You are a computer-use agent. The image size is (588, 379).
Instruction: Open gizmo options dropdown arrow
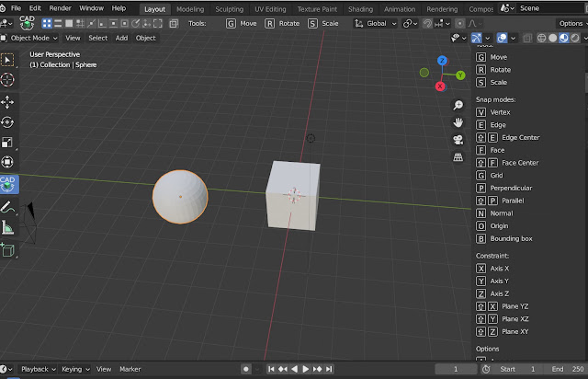(488, 38)
